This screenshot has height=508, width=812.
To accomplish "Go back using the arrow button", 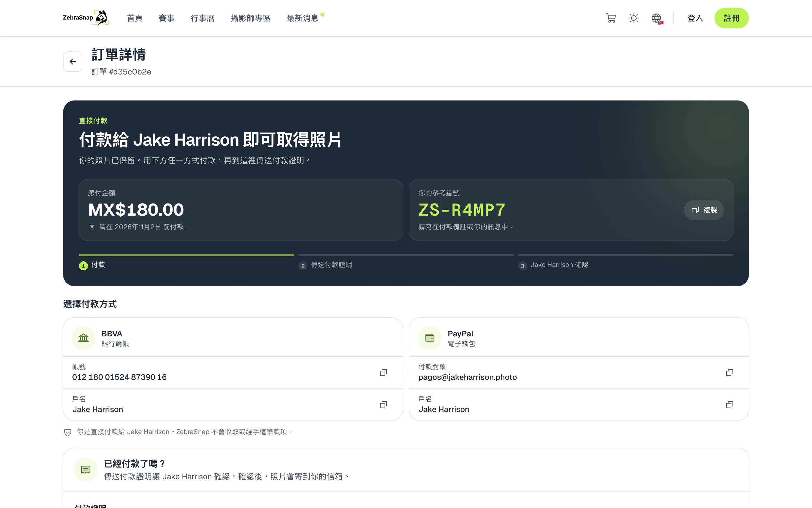I will pyautogui.click(x=73, y=62).
